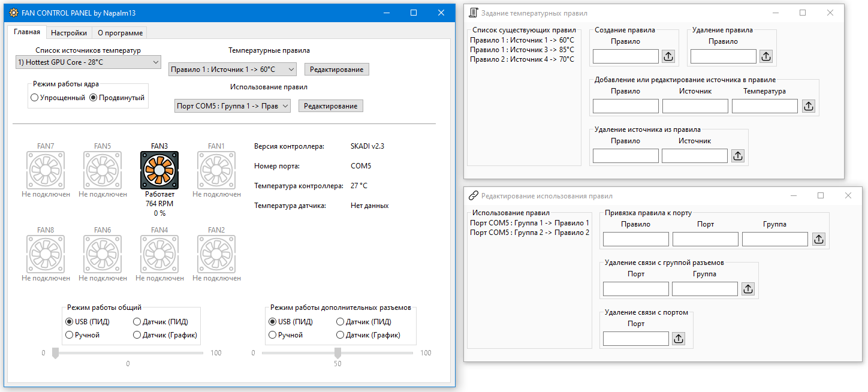
Task: Submit the upload icon under Привязка правила к порту
Action: pyautogui.click(x=819, y=239)
